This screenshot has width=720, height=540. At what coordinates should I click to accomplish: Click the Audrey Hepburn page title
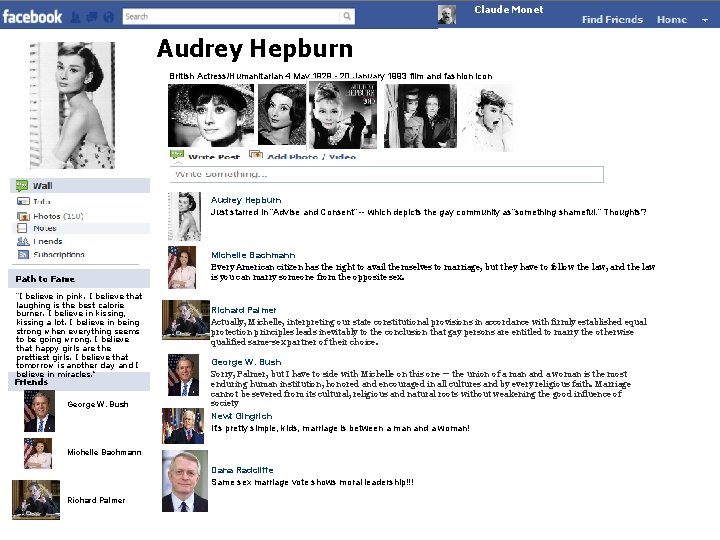(x=255, y=49)
